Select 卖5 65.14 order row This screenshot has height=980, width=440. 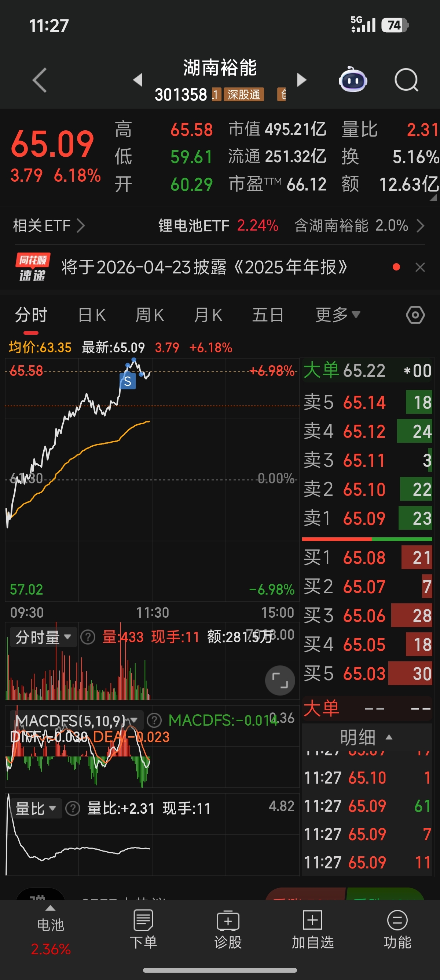(367, 402)
